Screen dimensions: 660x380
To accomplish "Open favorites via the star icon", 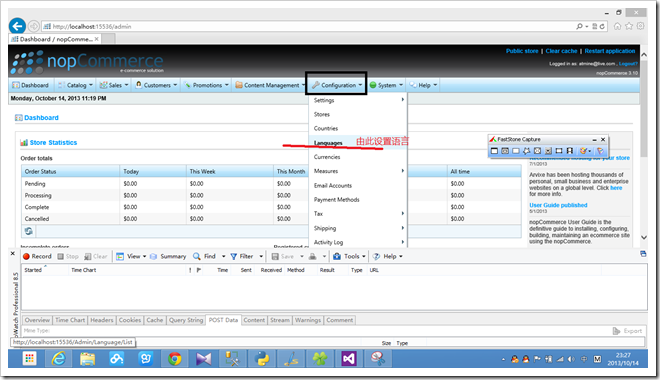I will 629,26.
